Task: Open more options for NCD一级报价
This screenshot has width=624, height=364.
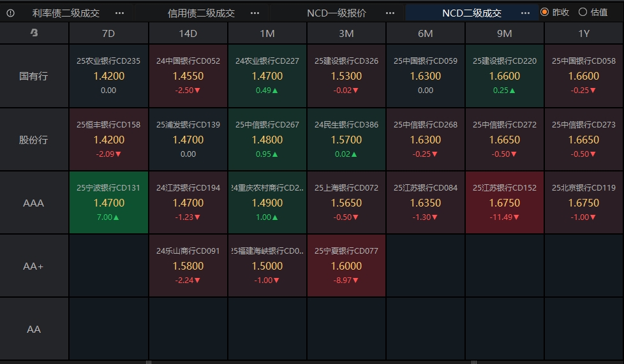Action: 390,13
